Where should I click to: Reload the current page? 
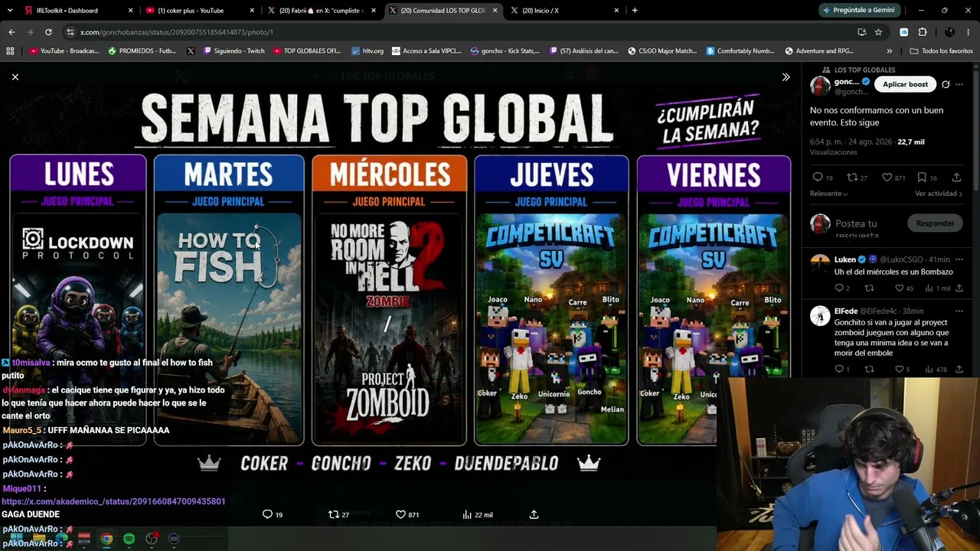coord(48,32)
